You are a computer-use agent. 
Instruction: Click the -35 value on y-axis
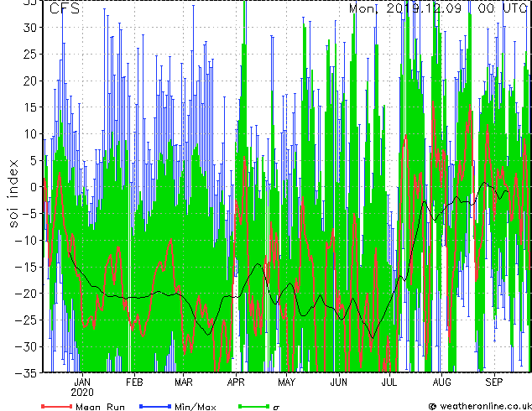(29, 373)
